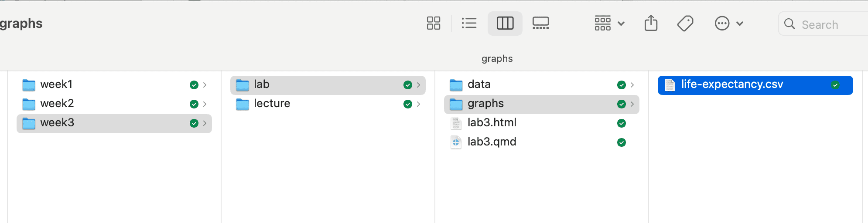The height and width of the screenshot is (223, 868).
Task: Open the Group By dropdown
Action: 609,23
